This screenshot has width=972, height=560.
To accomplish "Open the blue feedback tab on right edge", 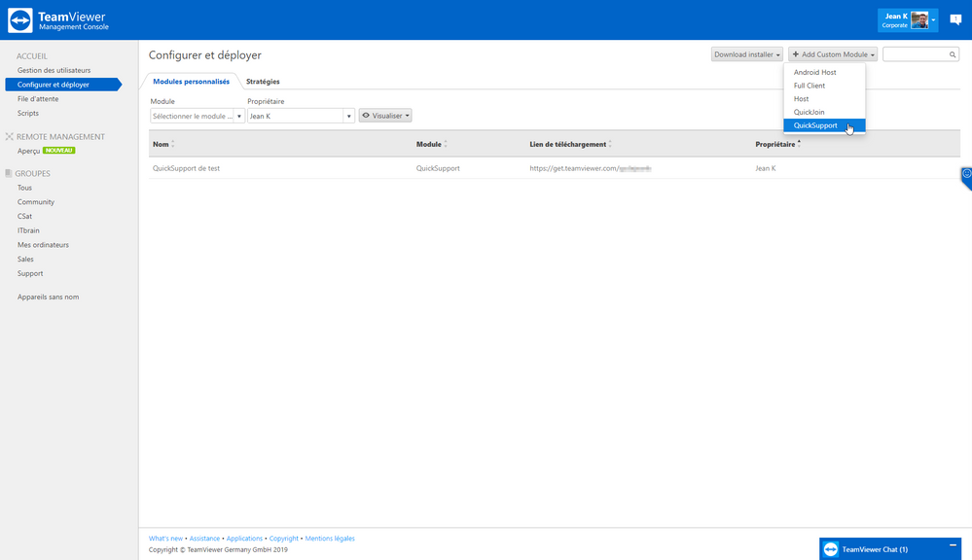I will 966,178.
